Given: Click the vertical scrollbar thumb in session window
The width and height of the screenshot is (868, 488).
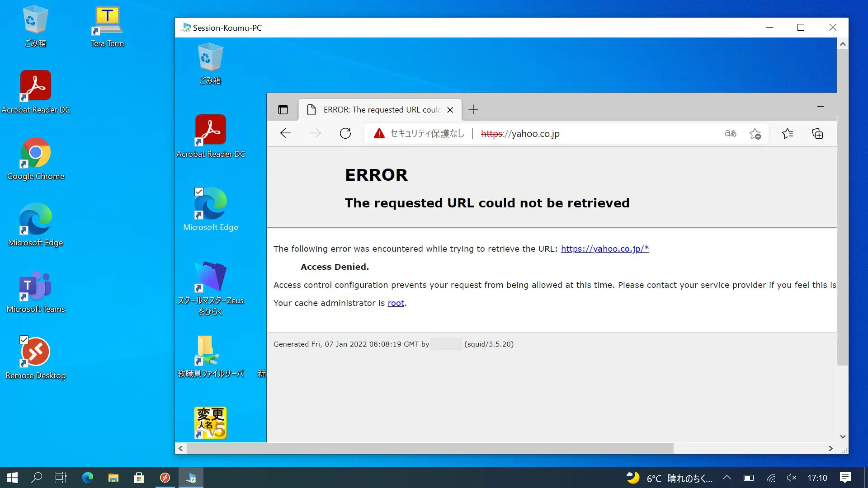Looking at the screenshot, I should pyautogui.click(x=843, y=207).
